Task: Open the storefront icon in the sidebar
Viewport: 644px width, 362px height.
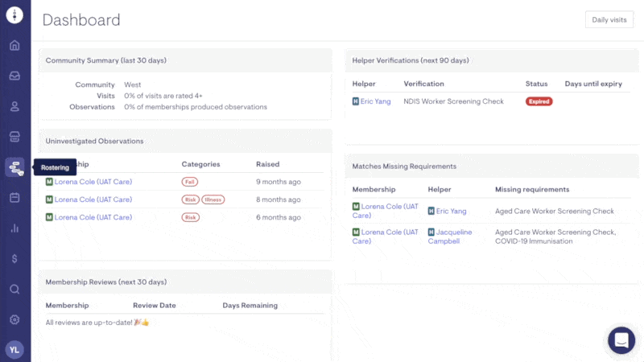Action: click(x=14, y=136)
